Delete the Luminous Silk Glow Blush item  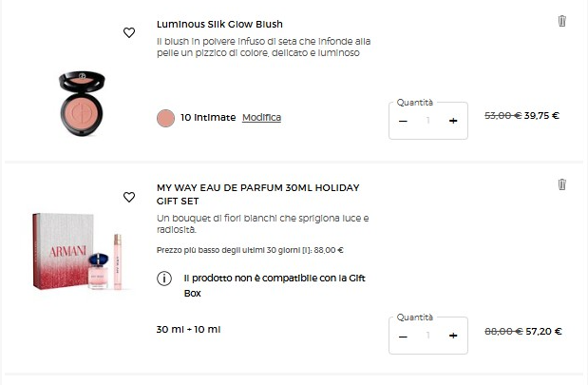point(561,21)
